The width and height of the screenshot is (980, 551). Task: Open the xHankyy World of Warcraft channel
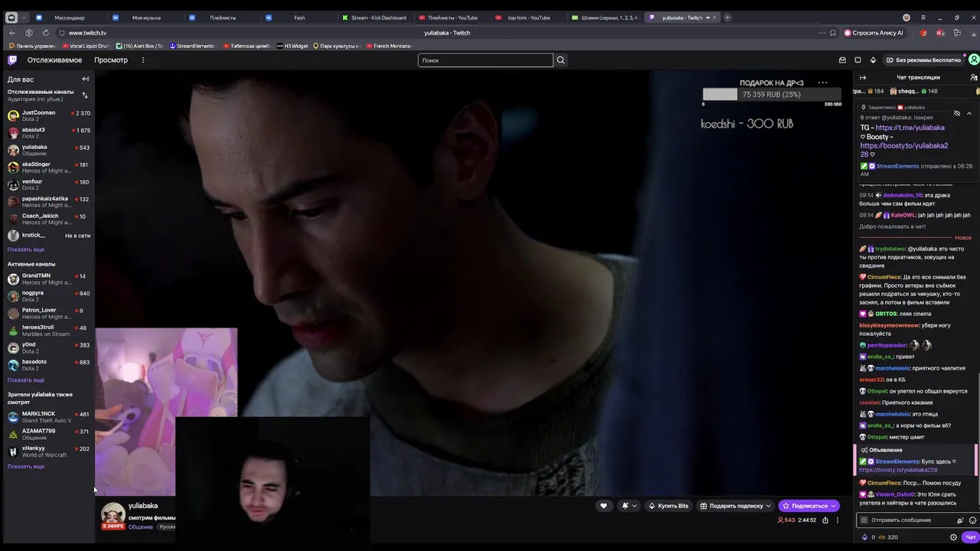(48, 452)
